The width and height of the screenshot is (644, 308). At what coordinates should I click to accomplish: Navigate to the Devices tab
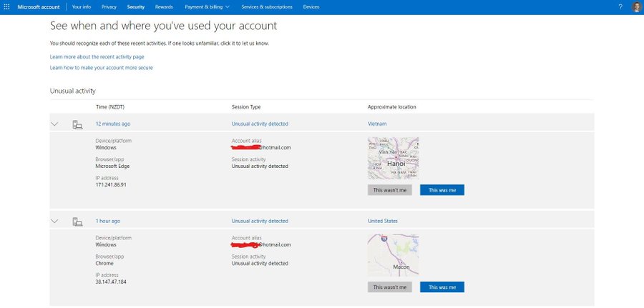(311, 6)
